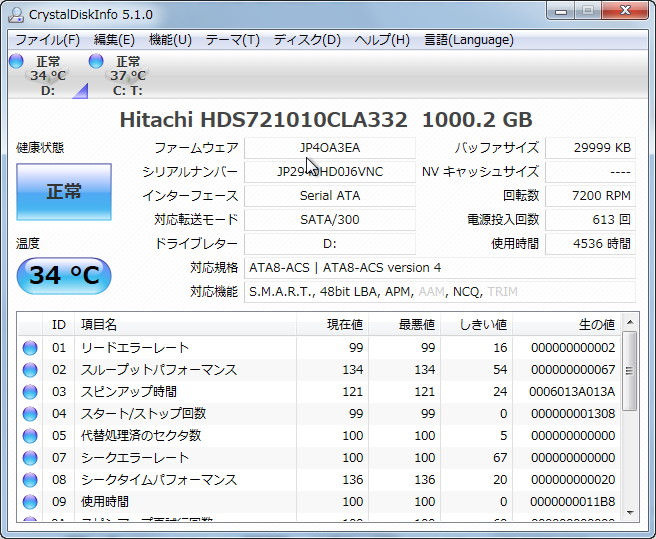Image resolution: width=656 pixels, height=539 pixels.
Task: Select the 使用時間 attribute name in row 09
Action: (x=105, y=501)
